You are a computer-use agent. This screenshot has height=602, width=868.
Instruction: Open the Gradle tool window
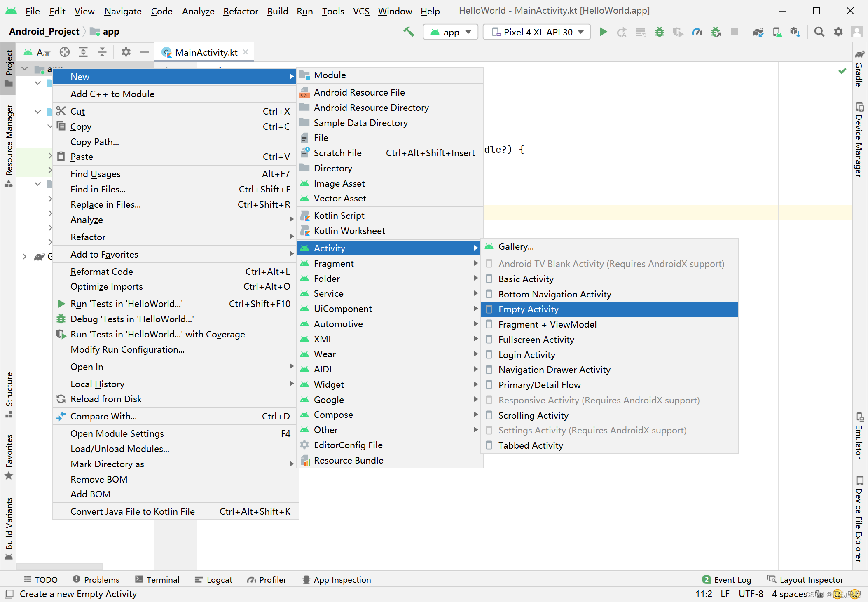point(859,69)
